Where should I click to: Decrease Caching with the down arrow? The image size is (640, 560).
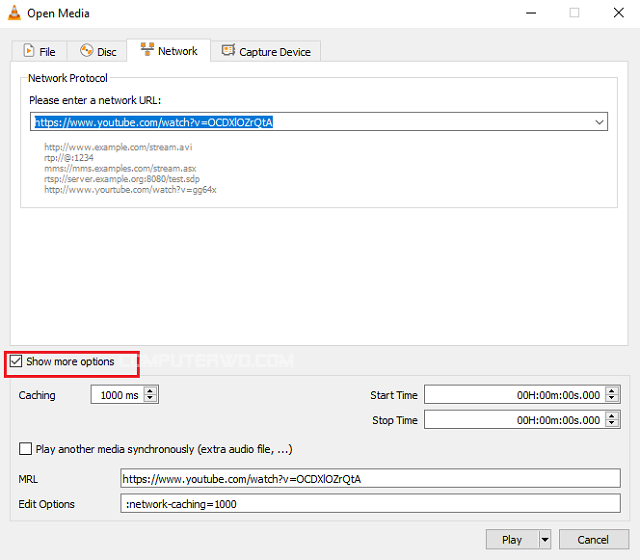[150, 399]
